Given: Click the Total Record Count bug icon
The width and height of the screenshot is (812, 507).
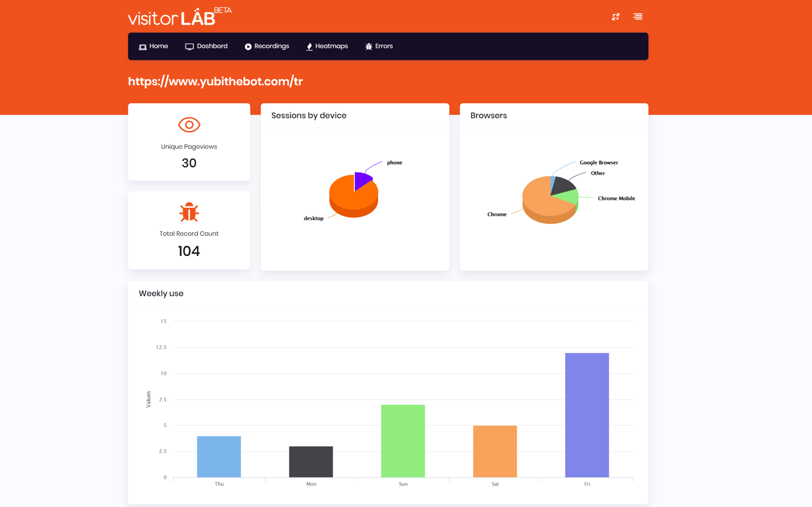Looking at the screenshot, I should [189, 212].
